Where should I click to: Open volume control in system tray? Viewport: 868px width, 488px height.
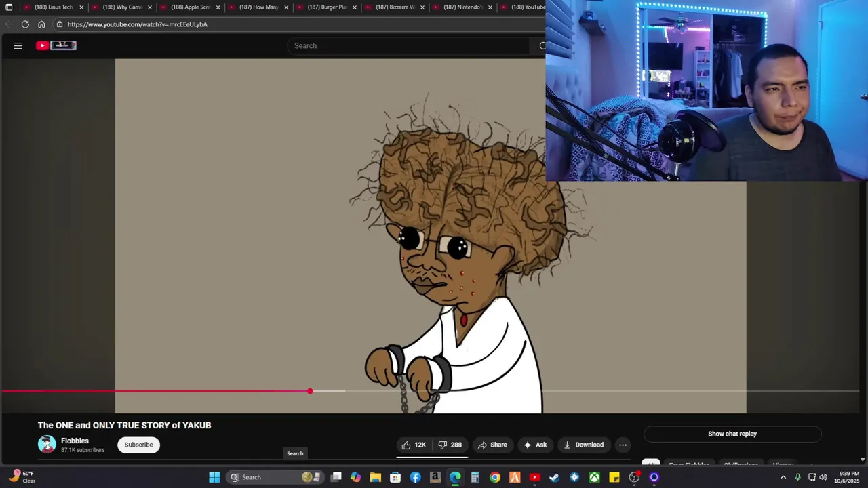click(x=823, y=477)
